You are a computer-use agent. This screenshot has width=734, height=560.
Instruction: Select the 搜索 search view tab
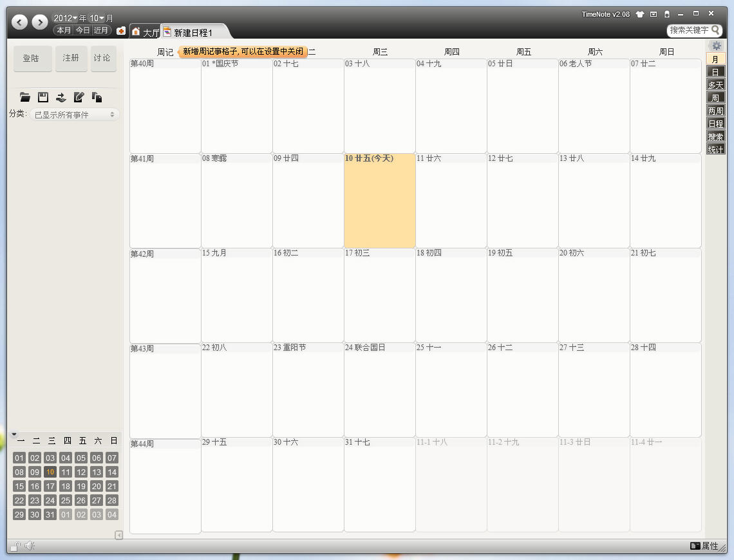click(x=715, y=136)
